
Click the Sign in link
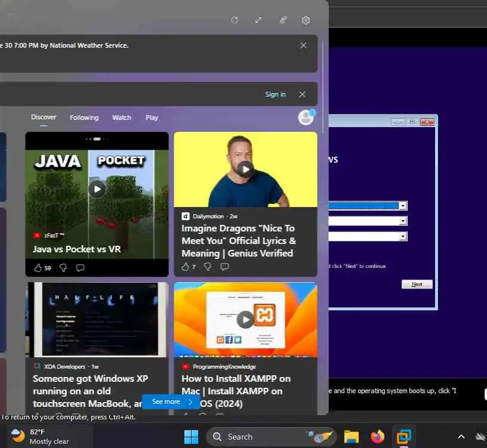[275, 94]
